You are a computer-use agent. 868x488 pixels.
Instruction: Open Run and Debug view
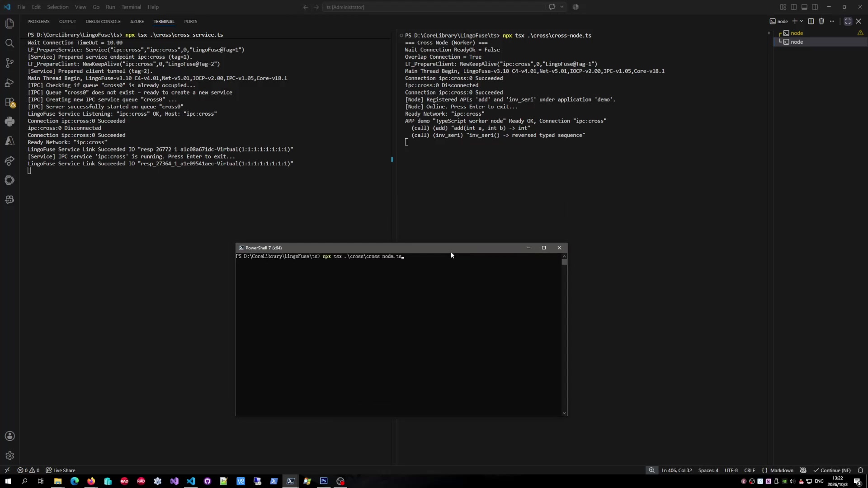coord(9,83)
